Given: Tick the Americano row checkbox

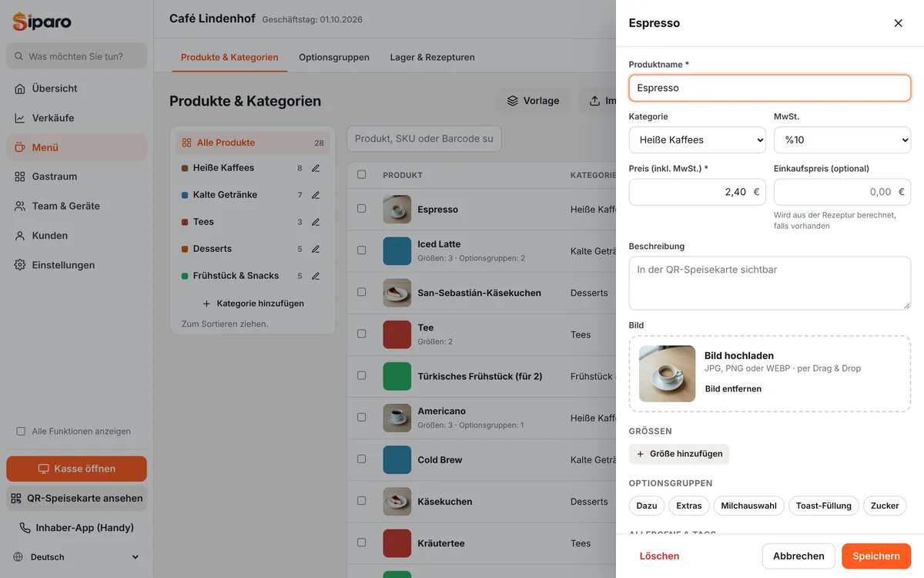Looking at the screenshot, I should [x=362, y=418].
